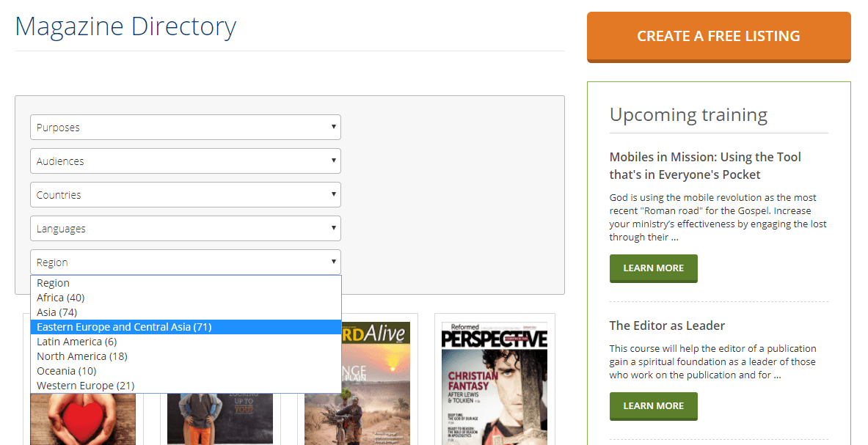Click the Languages dropdown arrow
Image resolution: width=868 pixels, height=445 pixels.
(334, 228)
